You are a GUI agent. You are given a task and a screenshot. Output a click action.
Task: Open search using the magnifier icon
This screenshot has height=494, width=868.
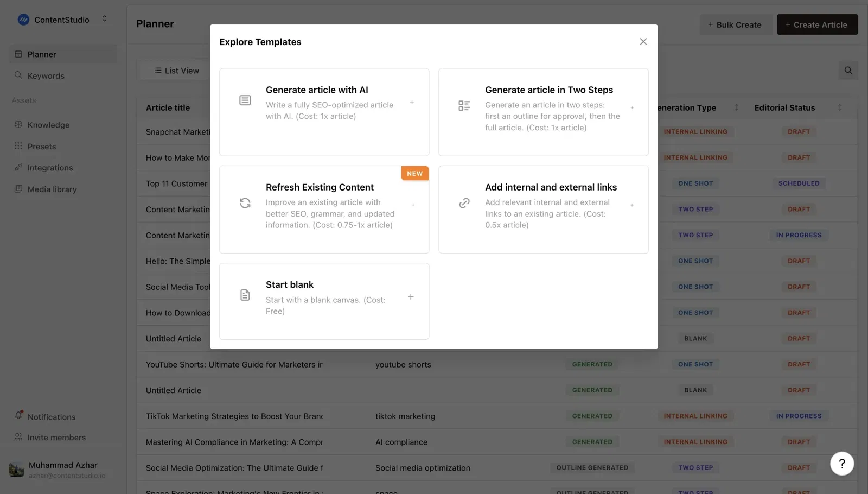click(848, 70)
